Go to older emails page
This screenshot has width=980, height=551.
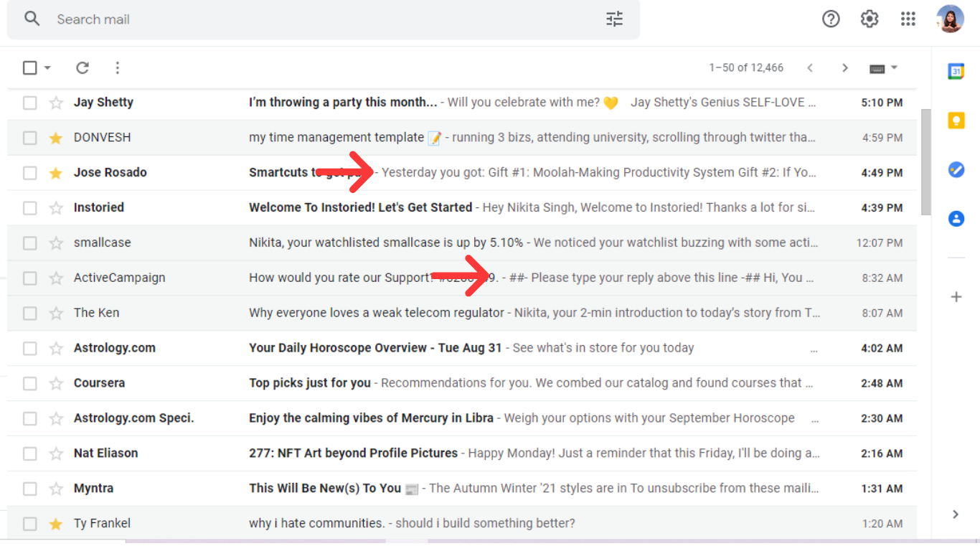[x=844, y=67]
